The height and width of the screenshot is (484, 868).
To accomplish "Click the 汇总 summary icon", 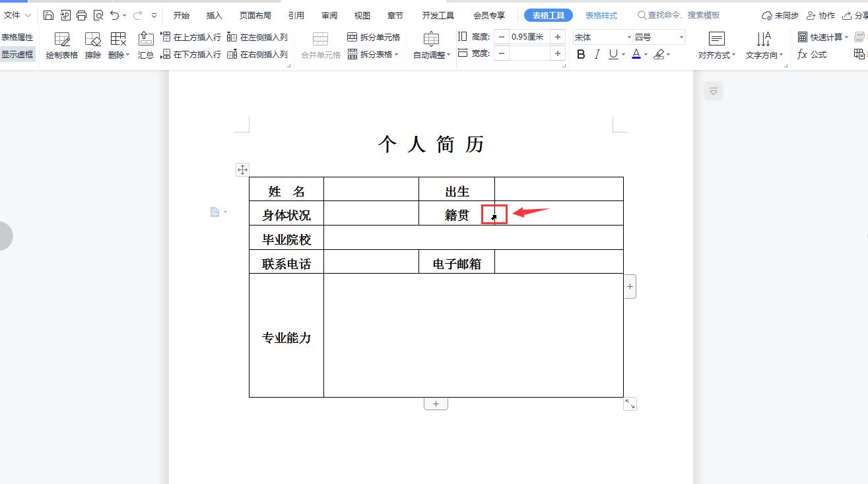I will click(x=146, y=45).
